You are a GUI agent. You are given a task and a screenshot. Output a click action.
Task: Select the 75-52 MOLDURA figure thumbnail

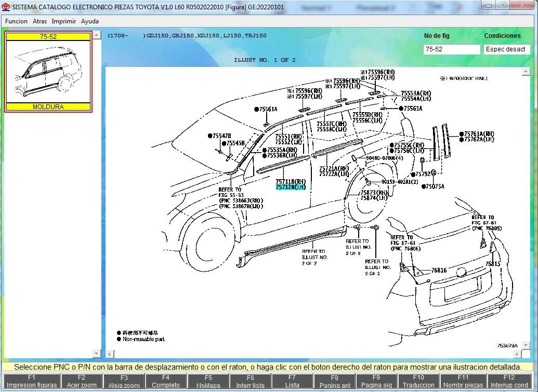pyautogui.click(x=48, y=72)
